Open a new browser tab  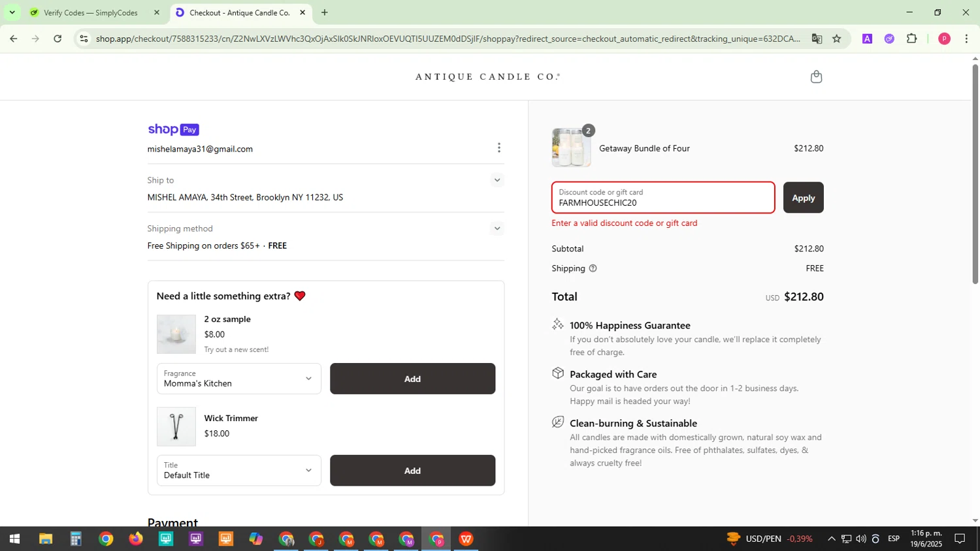coord(325,12)
